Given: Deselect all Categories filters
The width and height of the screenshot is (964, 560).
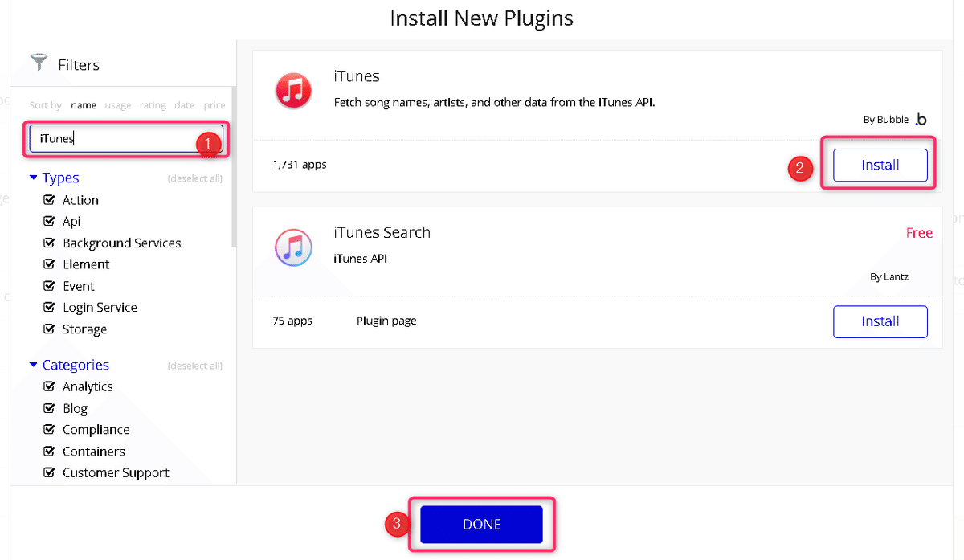Looking at the screenshot, I should click(195, 366).
